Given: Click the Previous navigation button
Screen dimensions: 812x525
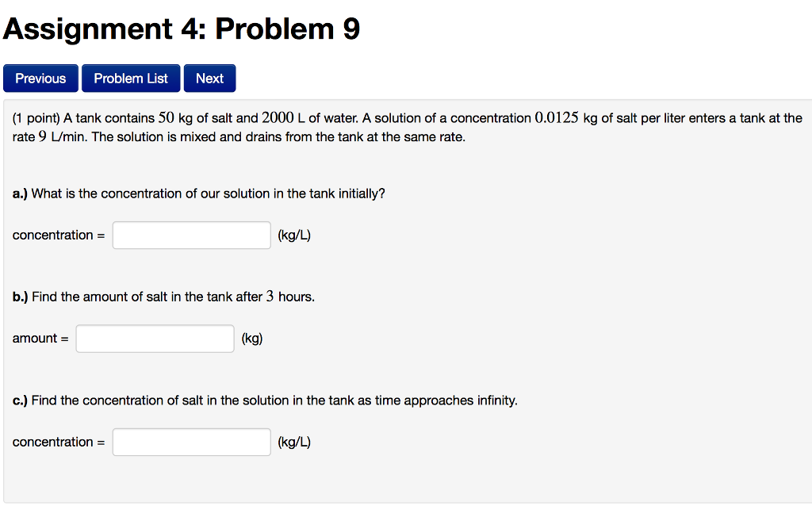Looking at the screenshot, I should click(x=40, y=78).
